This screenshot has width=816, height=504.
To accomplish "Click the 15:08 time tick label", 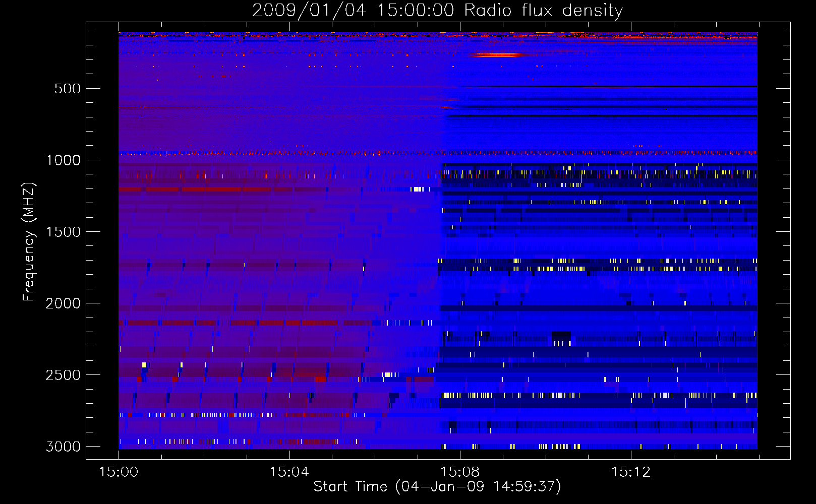I will (460, 472).
